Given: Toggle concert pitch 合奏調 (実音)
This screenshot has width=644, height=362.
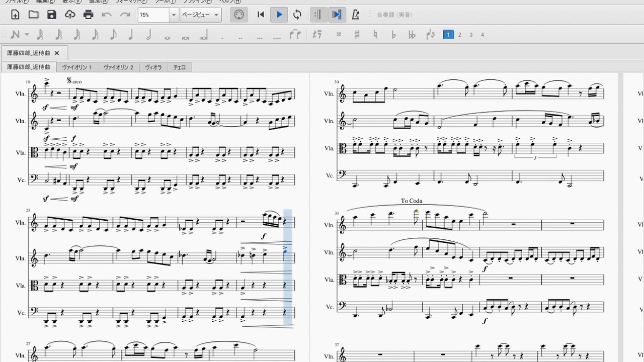Looking at the screenshot, I should pos(395,15).
